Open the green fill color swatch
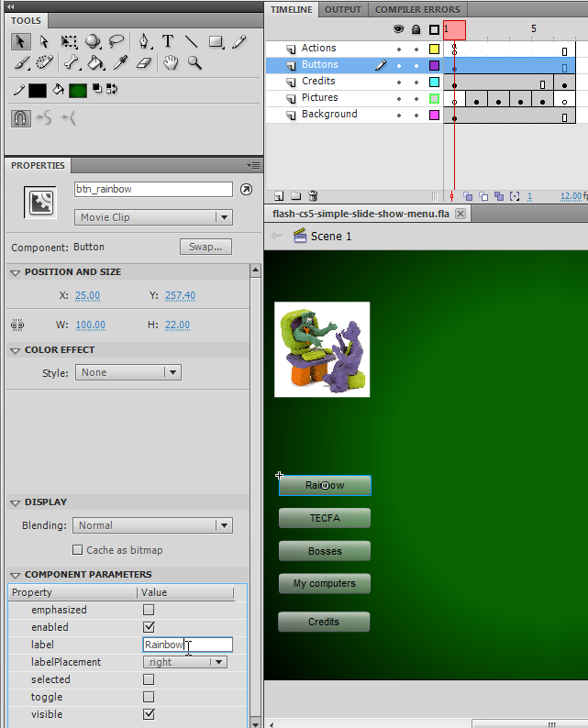 click(78, 91)
